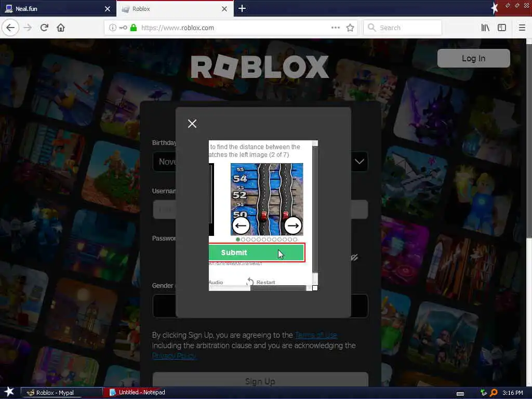Click the network connection tray icon
The width and height of the screenshot is (532, 399).
(x=484, y=393)
